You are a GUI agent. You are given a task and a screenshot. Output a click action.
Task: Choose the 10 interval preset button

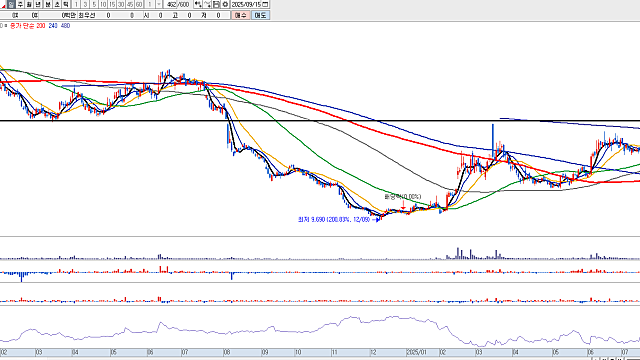pos(103,4)
